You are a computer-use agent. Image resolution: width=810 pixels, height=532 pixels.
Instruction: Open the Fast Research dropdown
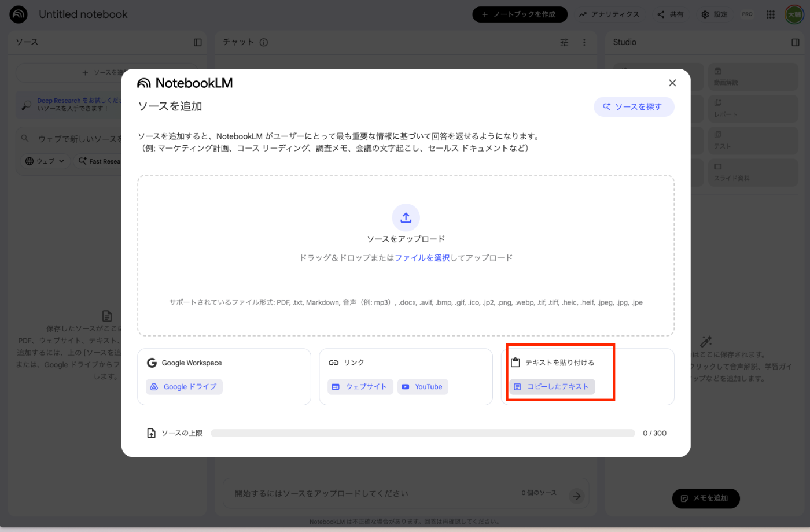coord(98,161)
